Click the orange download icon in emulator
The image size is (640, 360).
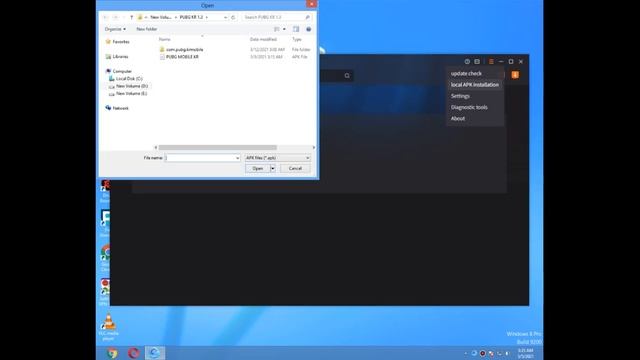coord(515,75)
